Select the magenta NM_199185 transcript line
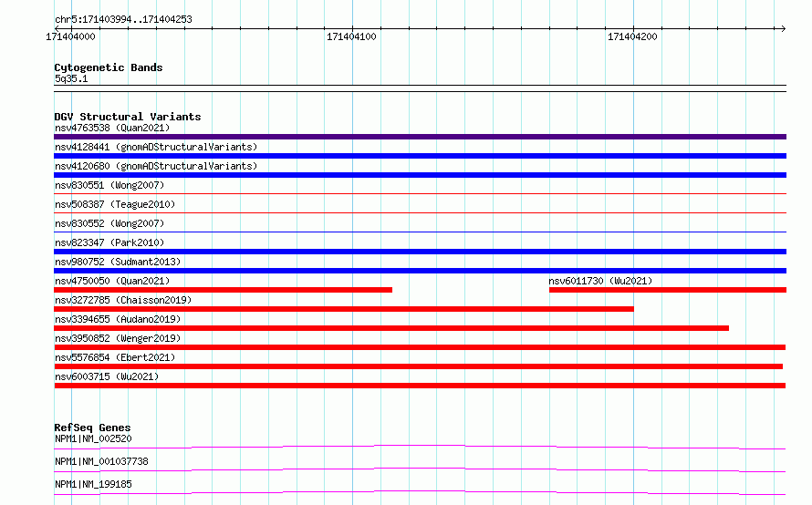Viewport: 812px width, 505px height. (x=420, y=492)
